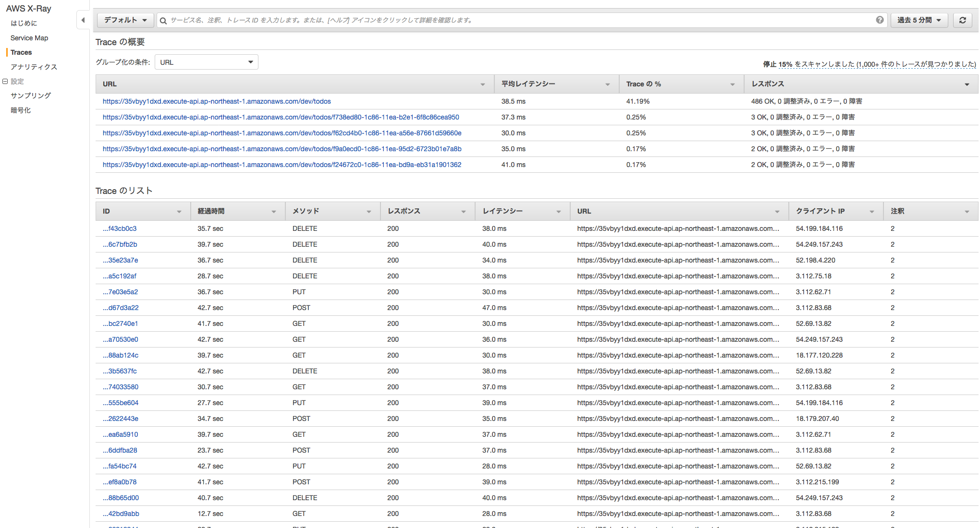Image resolution: width=980 pixels, height=528 pixels.
Task: Open Service Map in sidebar
Action: click(29, 38)
